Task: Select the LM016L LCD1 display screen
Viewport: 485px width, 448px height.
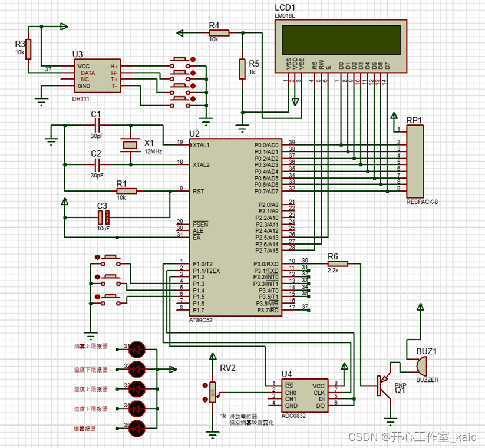Action: point(341,40)
